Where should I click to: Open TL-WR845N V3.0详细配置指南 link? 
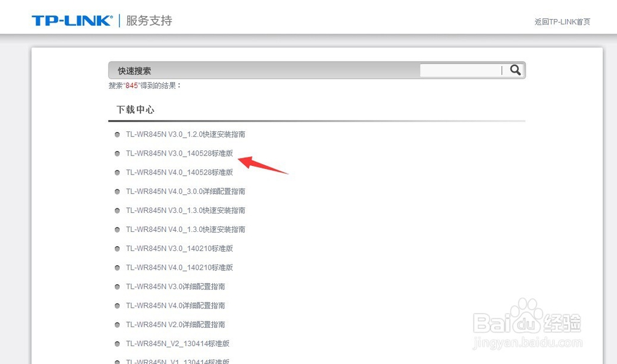tap(175, 286)
